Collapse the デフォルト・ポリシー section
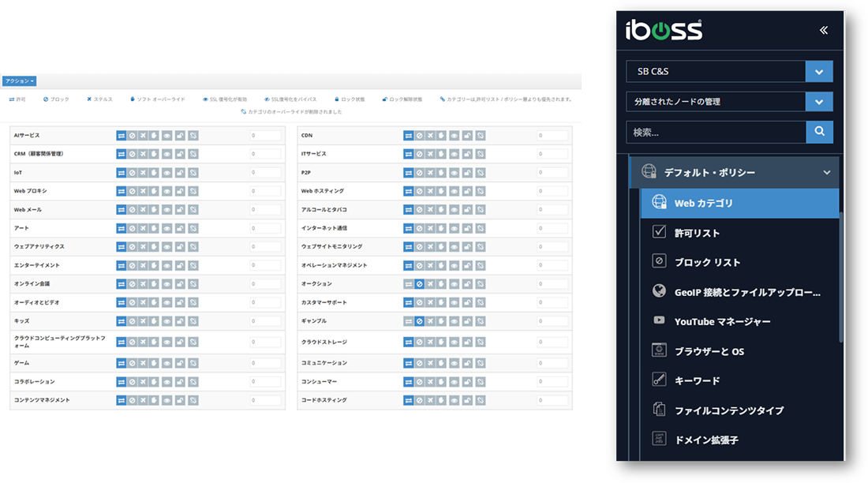868x483 pixels. click(826, 172)
